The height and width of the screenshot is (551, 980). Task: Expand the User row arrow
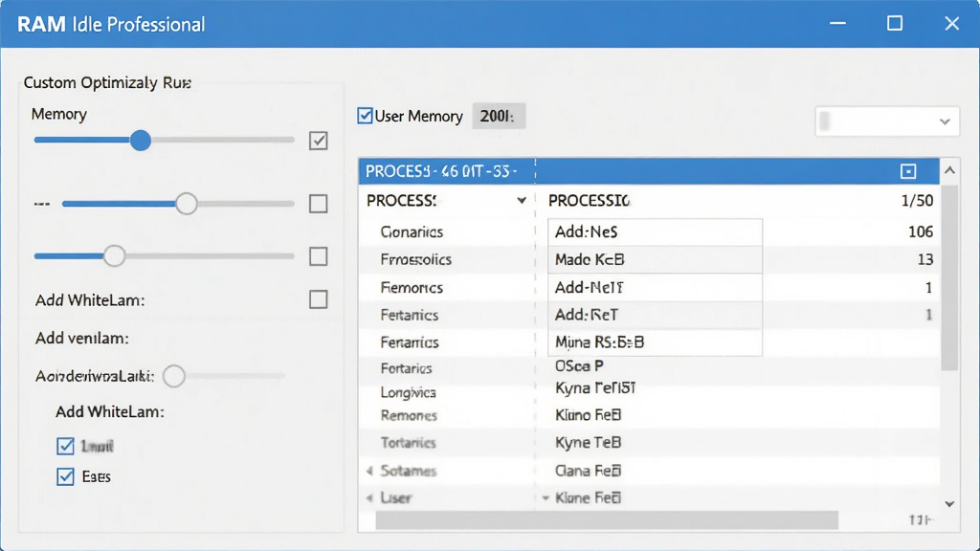369,497
